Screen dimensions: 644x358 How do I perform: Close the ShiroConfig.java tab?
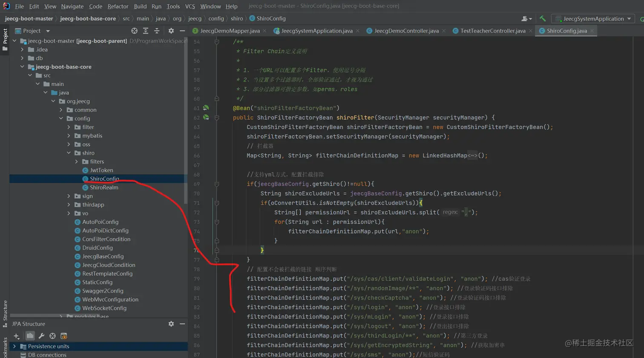(592, 31)
